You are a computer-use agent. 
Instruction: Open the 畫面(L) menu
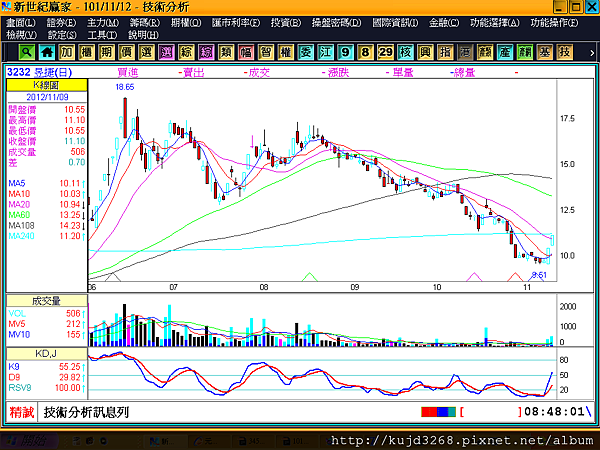click(21, 23)
